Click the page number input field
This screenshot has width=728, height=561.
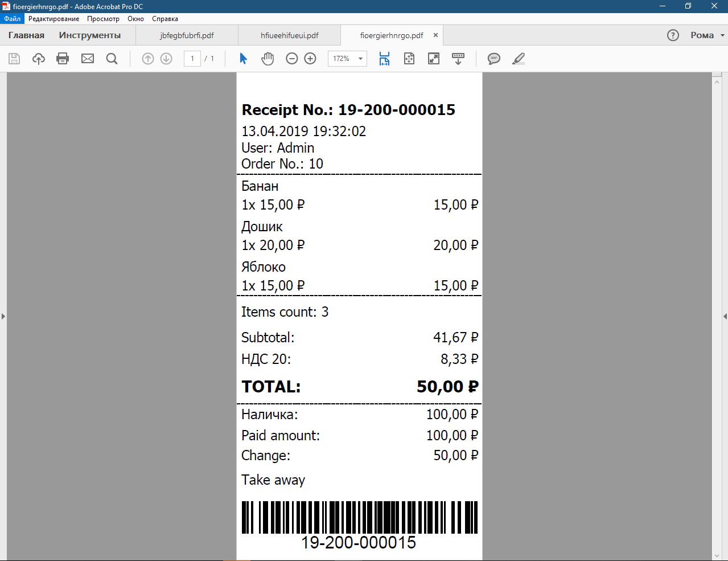click(x=192, y=59)
